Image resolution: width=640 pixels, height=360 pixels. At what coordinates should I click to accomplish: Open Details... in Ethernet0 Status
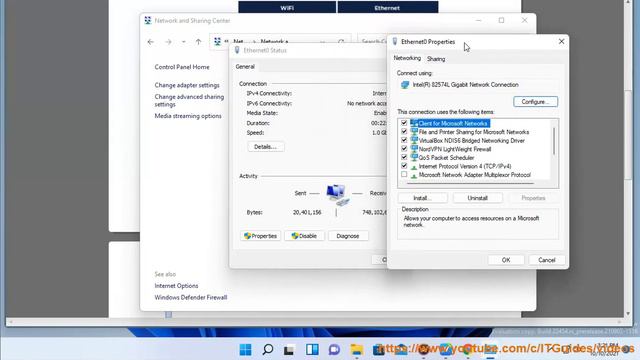pyautogui.click(x=266, y=147)
